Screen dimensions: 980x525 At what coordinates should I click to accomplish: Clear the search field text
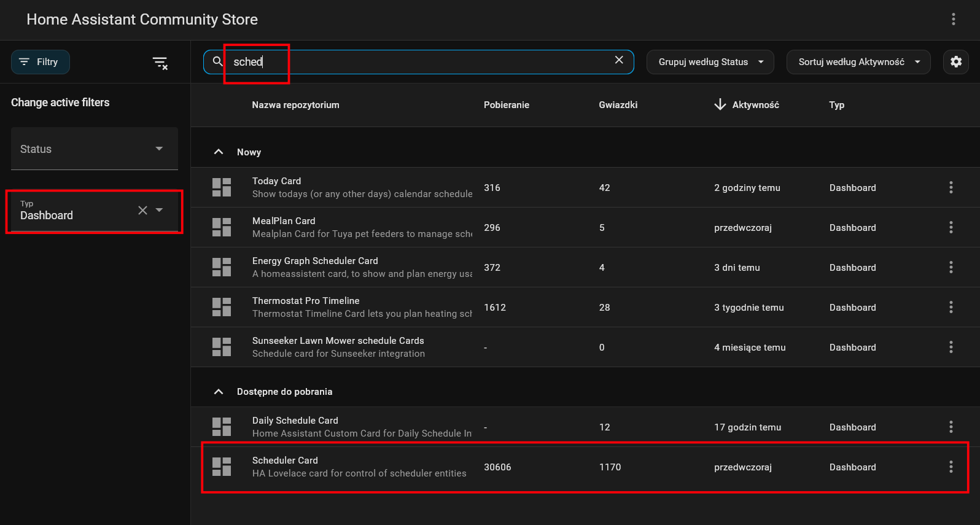coord(619,60)
